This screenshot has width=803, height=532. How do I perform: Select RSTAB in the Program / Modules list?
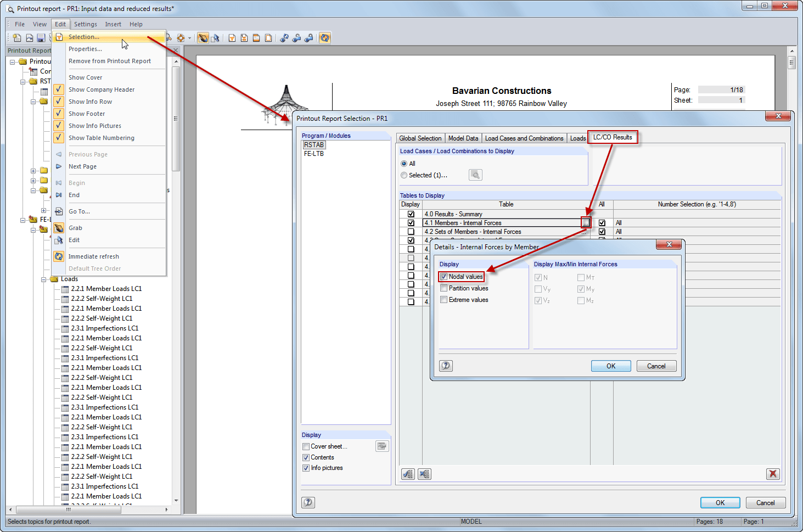tap(314, 145)
